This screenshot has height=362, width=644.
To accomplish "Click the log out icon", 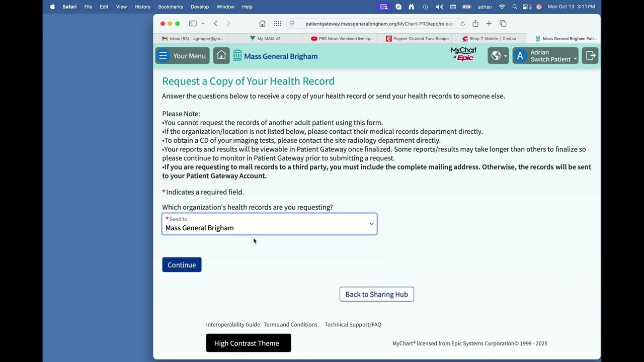I will tap(590, 56).
